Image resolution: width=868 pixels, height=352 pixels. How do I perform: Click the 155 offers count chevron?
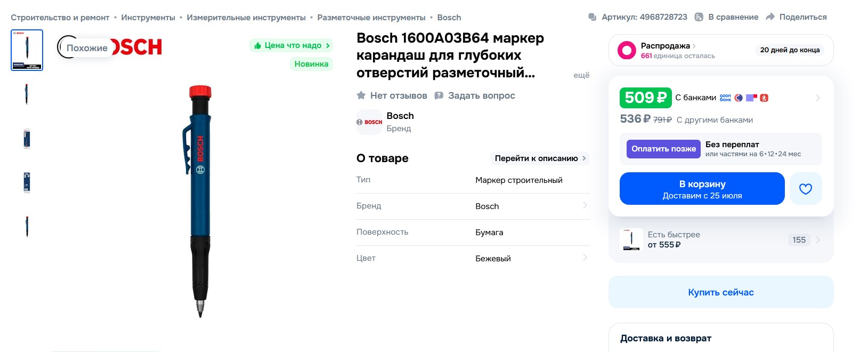(817, 240)
